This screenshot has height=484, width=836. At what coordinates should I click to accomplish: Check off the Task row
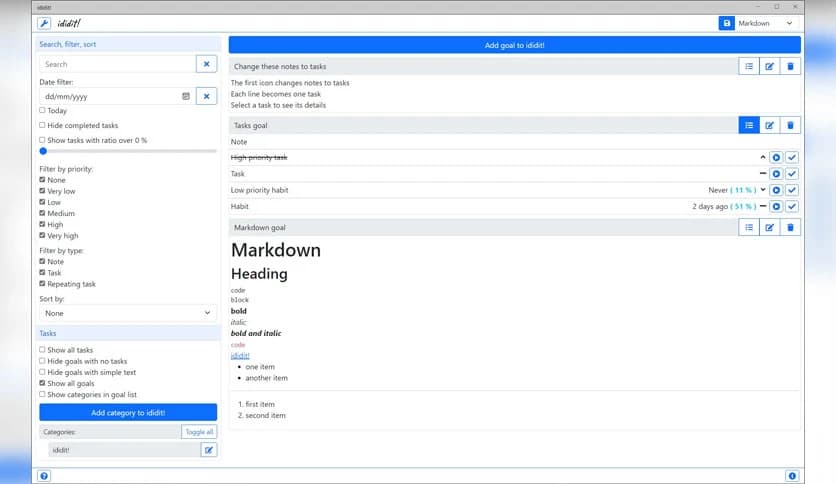click(792, 174)
